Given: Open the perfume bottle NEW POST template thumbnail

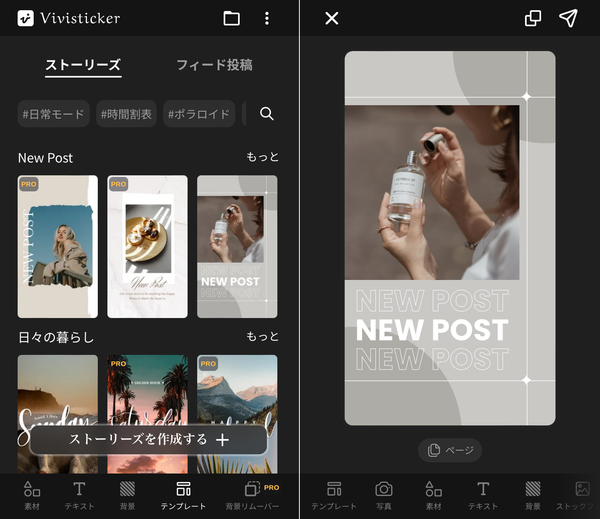Looking at the screenshot, I should click(x=237, y=246).
